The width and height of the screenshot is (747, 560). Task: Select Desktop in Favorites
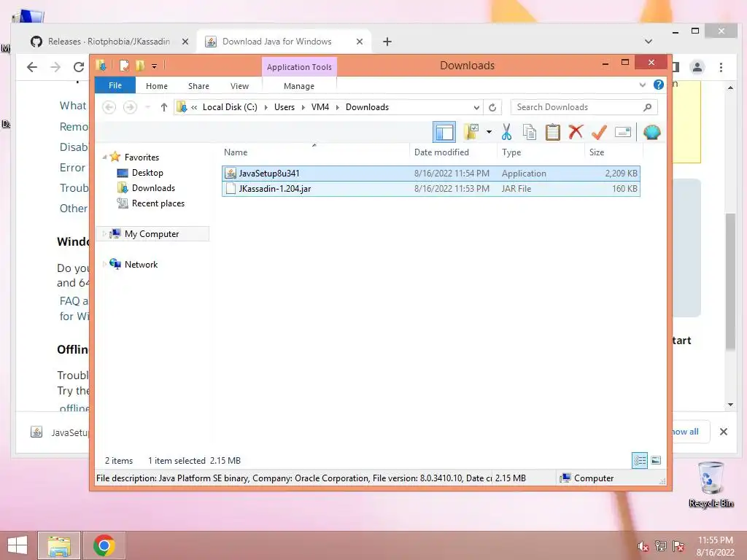coord(147,172)
